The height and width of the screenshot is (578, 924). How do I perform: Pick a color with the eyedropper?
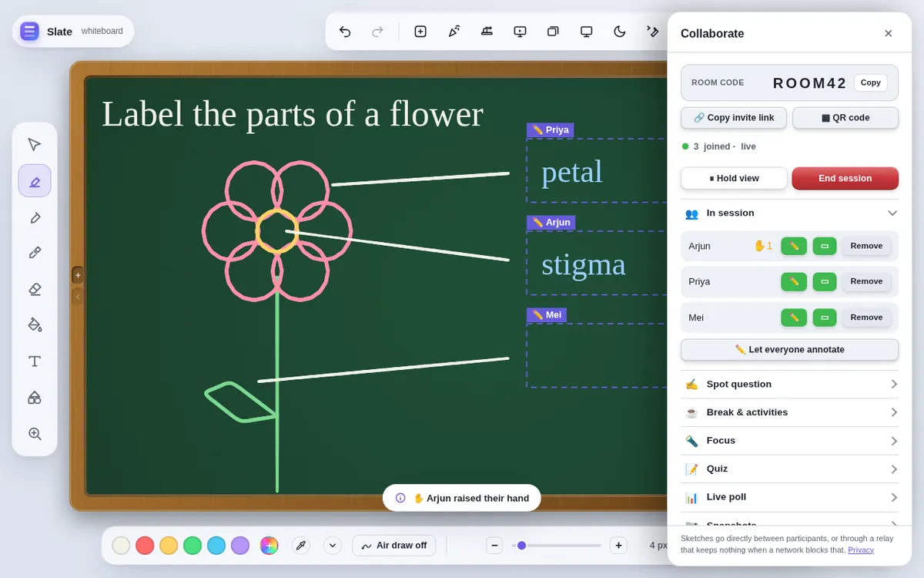tap(301, 546)
